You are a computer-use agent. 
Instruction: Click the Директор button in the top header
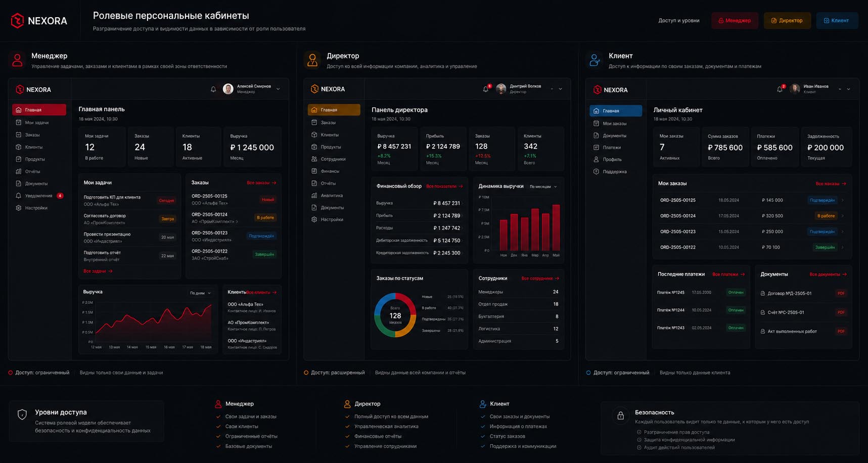[787, 21]
